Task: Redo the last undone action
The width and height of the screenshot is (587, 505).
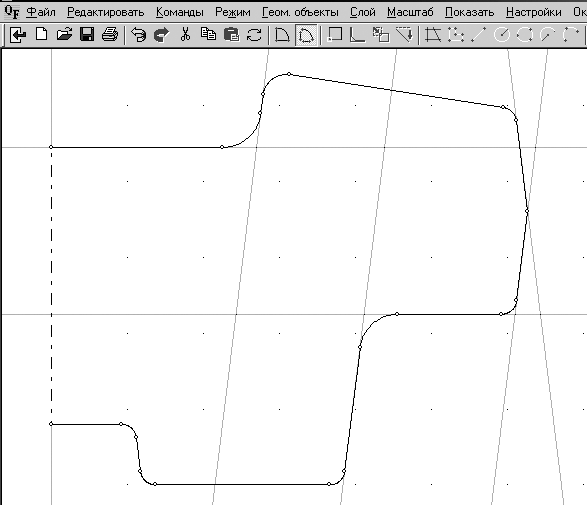Action: 162,35
